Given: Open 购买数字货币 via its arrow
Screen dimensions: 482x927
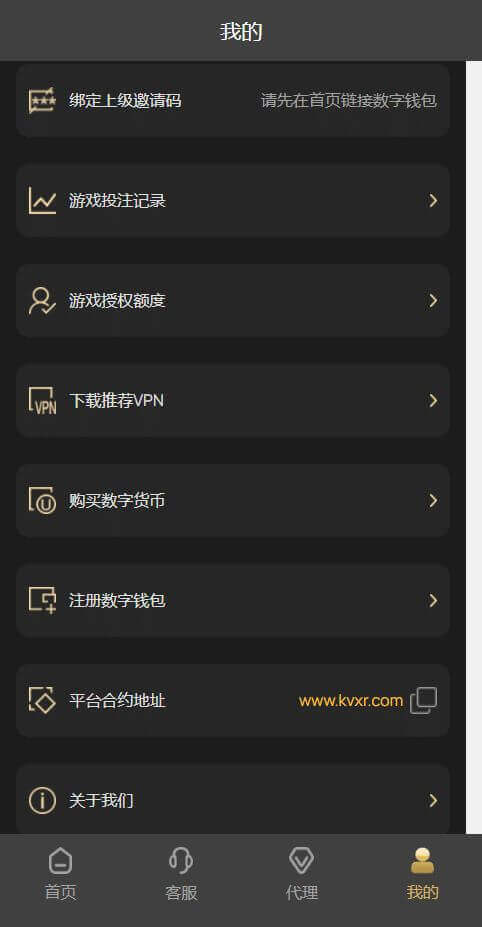Looking at the screenshot, I should pos(433,500).
